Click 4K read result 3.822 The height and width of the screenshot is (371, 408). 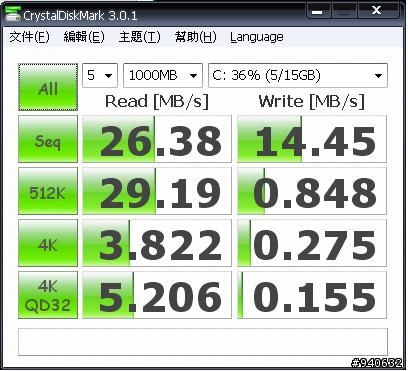(157, 243)
